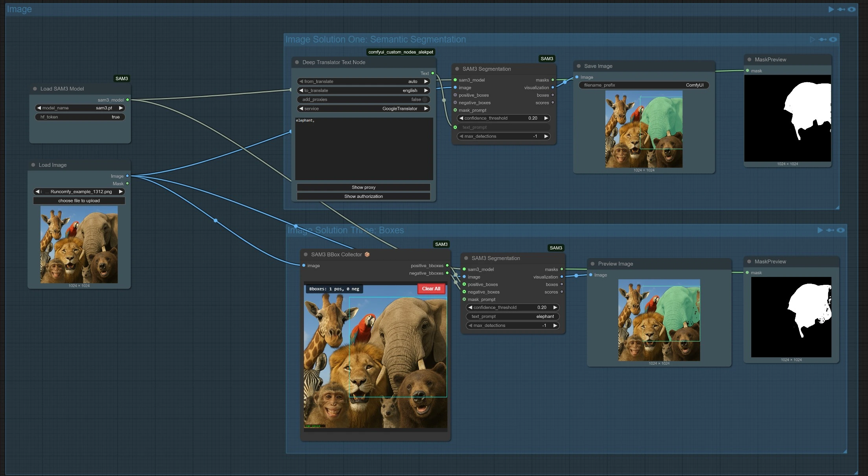Click the Show proxy button
Viewport: 868px width, 476px height.
[363, 187]
